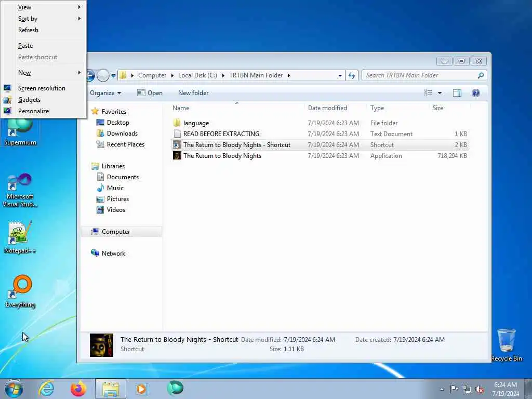Expand the Computer breadcrumb arrow
This screenshot has height=399, width=532.
click(172, 75)
